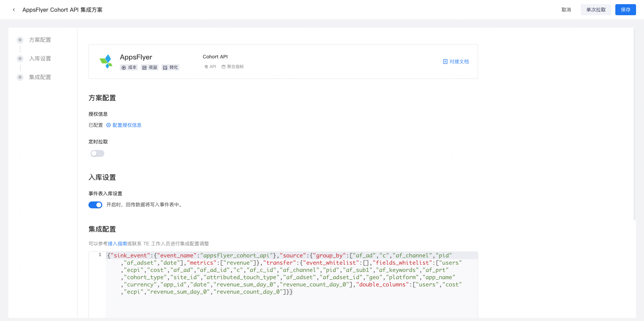
Task: Click the API tag icon under Cohort API
Action: (x=206, y=66)
